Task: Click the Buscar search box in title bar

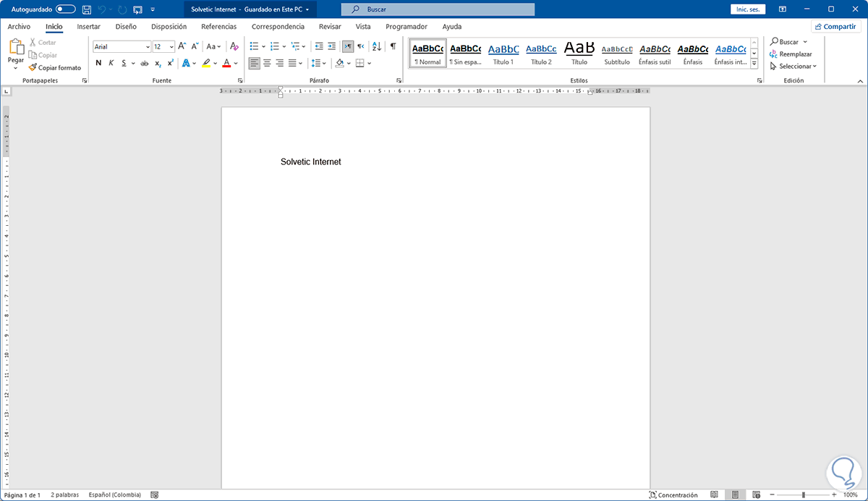Action: coord(438,9)
